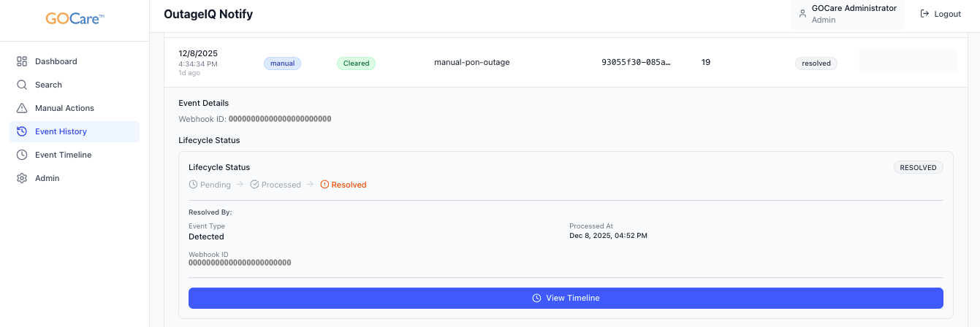Screen dimensions: 980x327
Task: Click the Admin gear icon
Action: [x=22, y=178]
